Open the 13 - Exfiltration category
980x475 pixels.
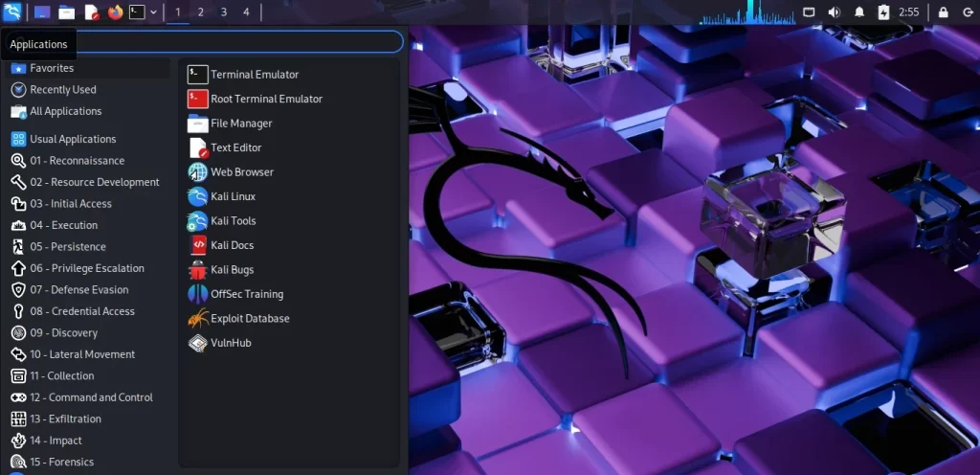(88, 419)
